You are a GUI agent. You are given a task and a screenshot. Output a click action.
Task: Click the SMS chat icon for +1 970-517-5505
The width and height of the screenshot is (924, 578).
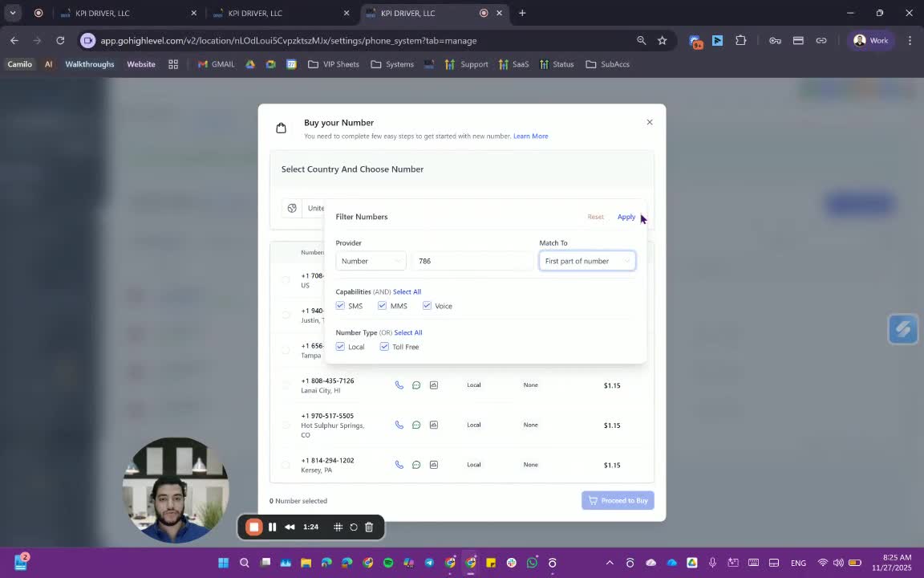coord(416,425)
